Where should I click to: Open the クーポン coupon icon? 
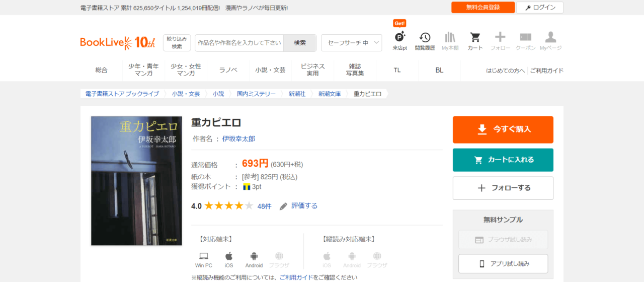pos(525,40)
